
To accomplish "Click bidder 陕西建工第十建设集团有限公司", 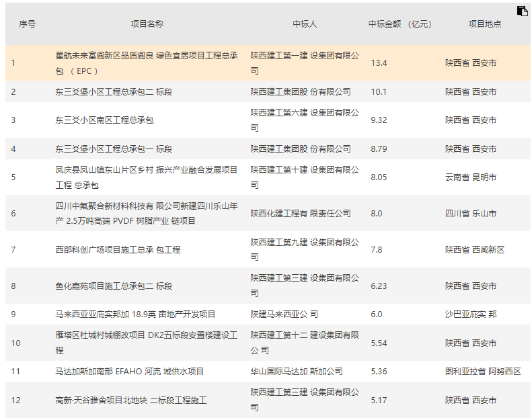I will click(x=305, y=177).
